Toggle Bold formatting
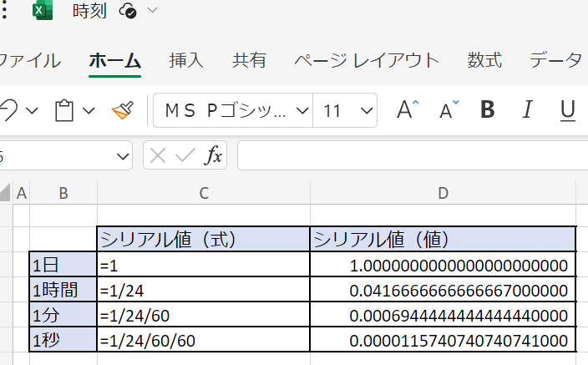The height and width of the screenshot is (365, 588). point(489,110)
